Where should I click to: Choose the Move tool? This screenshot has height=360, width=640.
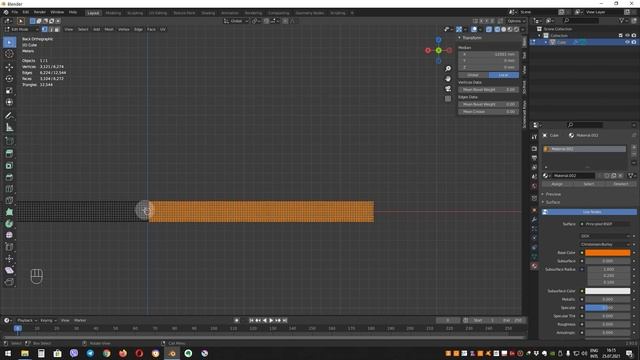pyautogui.click(x=9, y=67)
